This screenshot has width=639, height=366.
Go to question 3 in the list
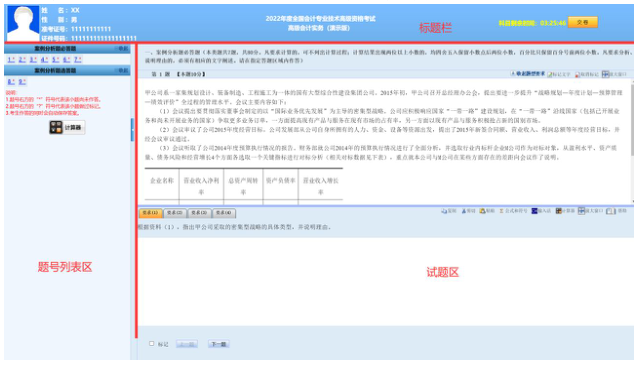(x=33, y=60)
